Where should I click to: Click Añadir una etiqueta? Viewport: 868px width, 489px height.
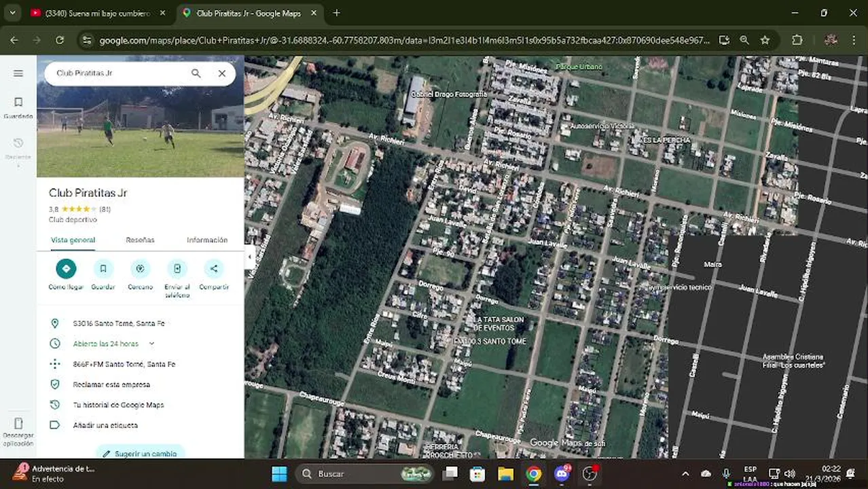click(x=141, y=425)
